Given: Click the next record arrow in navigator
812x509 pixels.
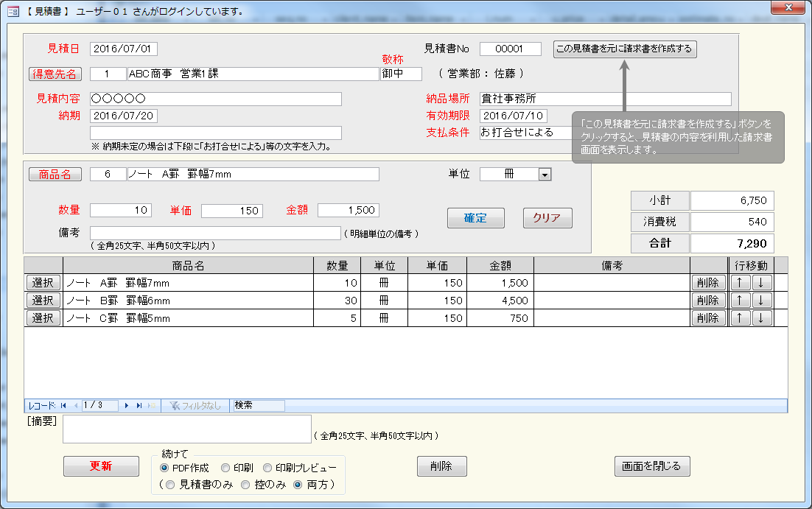Looking at the screenshot, I should (x=127, y=406).
